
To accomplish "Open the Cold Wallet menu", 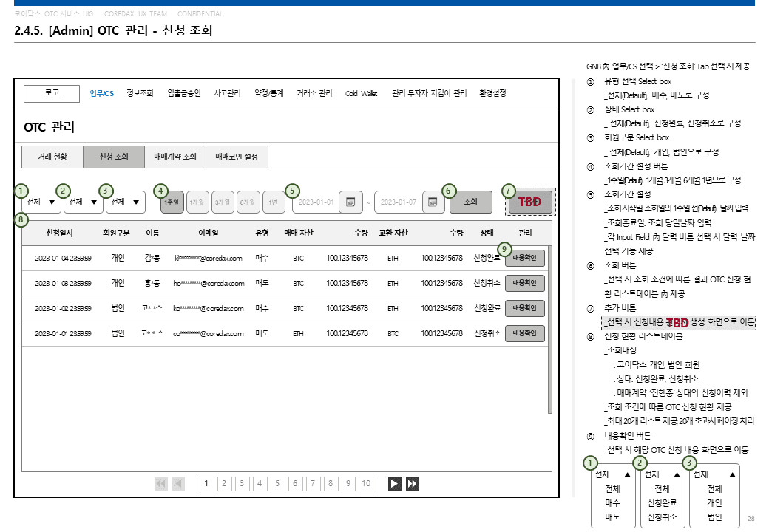I will point(361,93).
